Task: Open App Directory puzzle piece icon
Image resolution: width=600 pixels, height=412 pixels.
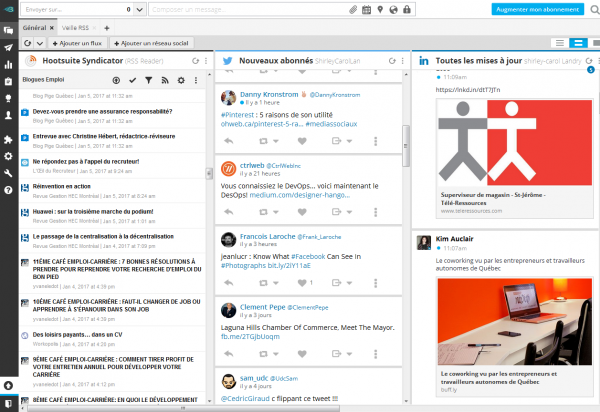Action: tap(8, 140)
